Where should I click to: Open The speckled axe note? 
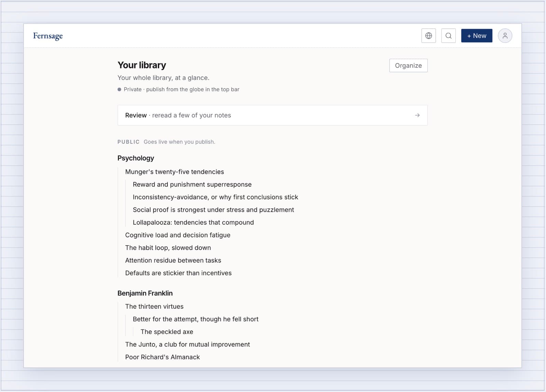click(x=167, y=332)
